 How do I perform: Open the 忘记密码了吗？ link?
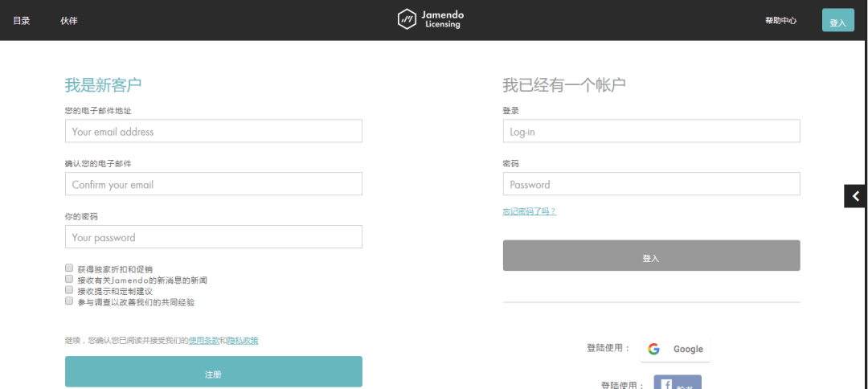pos(529,211)
